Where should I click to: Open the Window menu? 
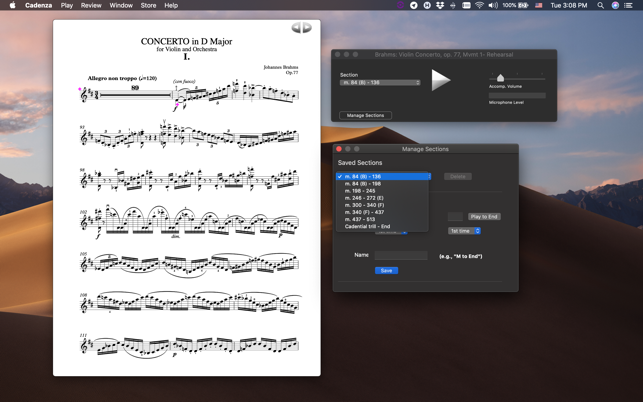pyautogui.click(x=121, y=5)
